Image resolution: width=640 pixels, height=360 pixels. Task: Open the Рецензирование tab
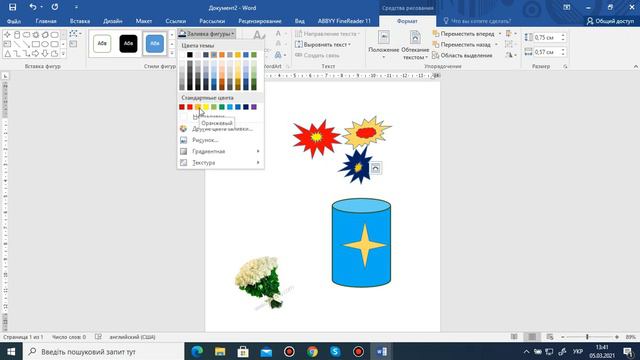[260, 21]
